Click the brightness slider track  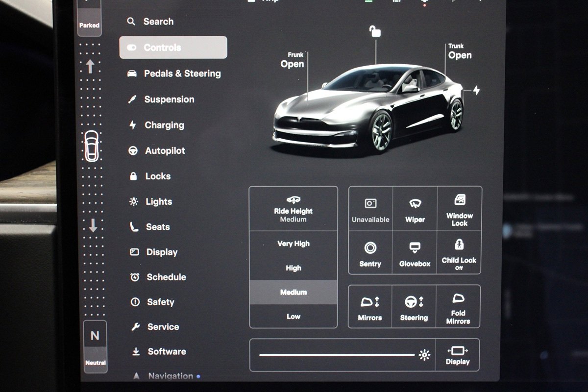[337, 355]
